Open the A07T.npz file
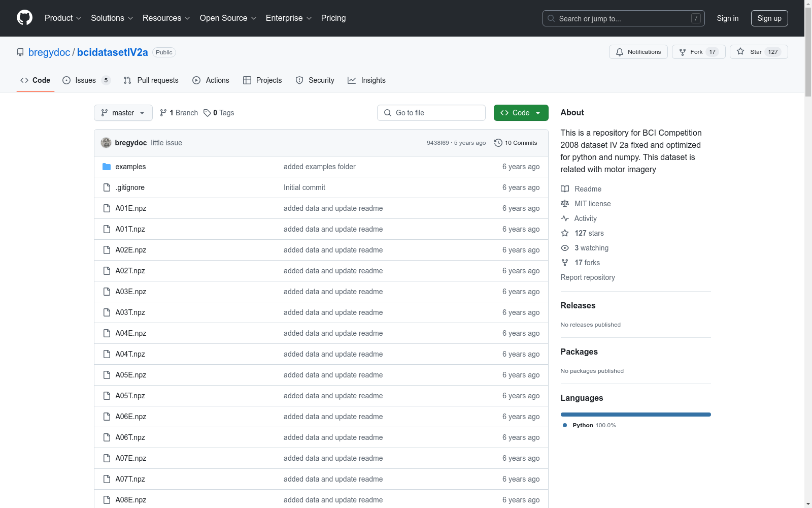The height and width of the screenshot is (508, 812). 130,479
